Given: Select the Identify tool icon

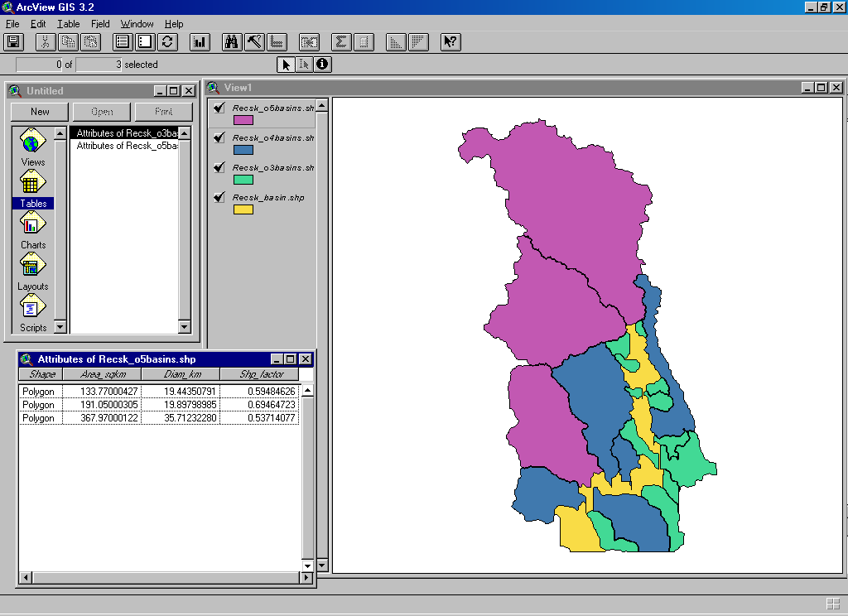Looking at the screenshot, I should (322, 65).
